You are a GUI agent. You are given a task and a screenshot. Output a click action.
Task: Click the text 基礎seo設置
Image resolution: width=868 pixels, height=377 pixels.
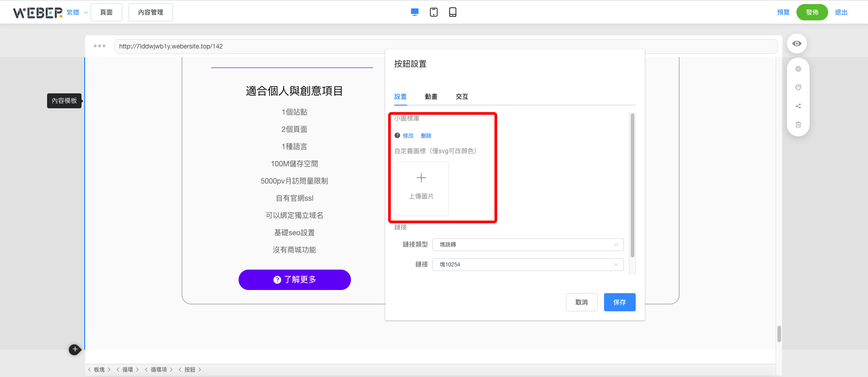pyautogui.click(x=294, y=232)
